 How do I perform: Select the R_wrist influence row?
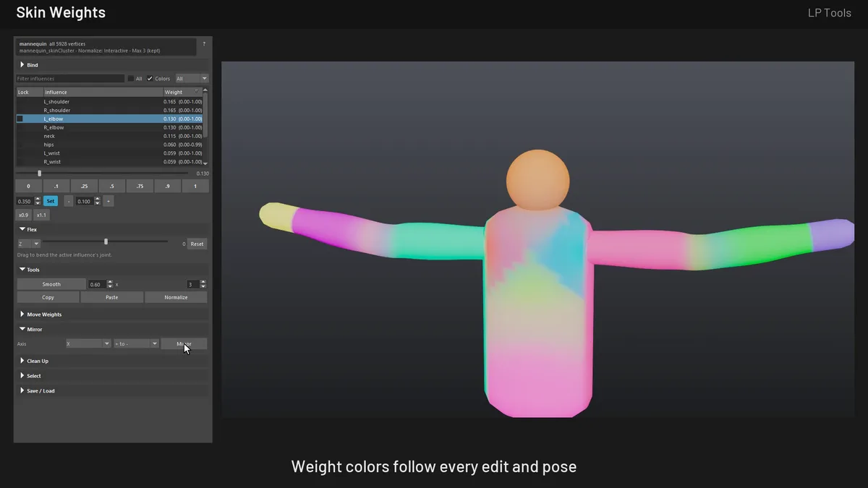click(109, 162)
